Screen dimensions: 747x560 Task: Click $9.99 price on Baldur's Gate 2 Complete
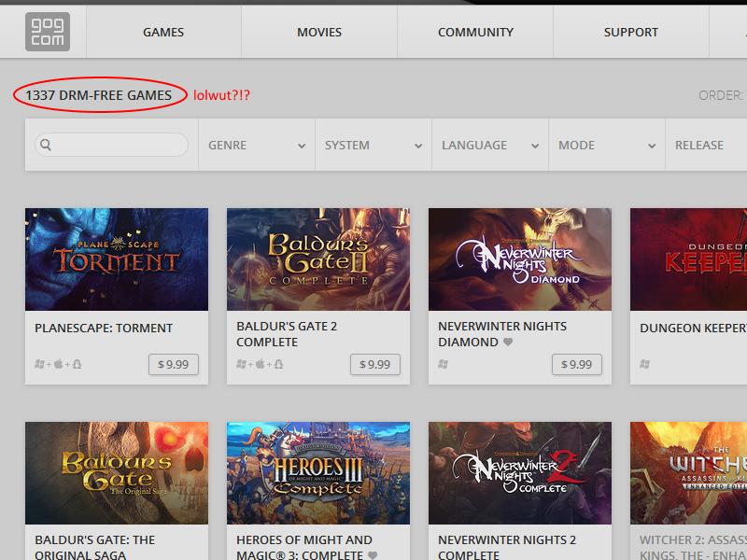[x=375, y=364]
